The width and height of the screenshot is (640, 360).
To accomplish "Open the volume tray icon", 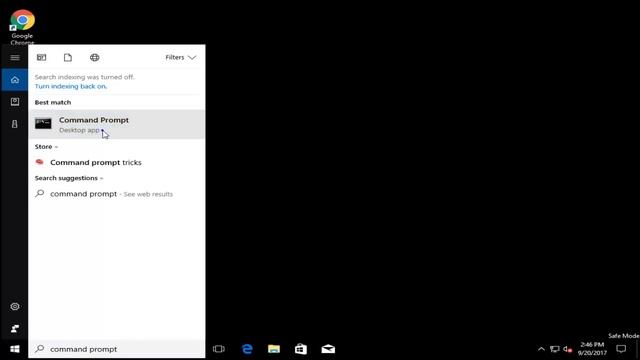I will (x=568, y=349).
